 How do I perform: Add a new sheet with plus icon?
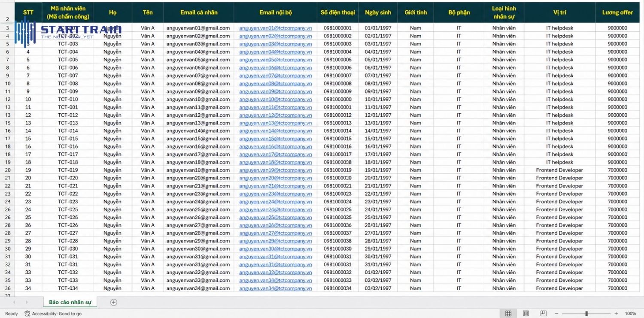tap(113, 302)
